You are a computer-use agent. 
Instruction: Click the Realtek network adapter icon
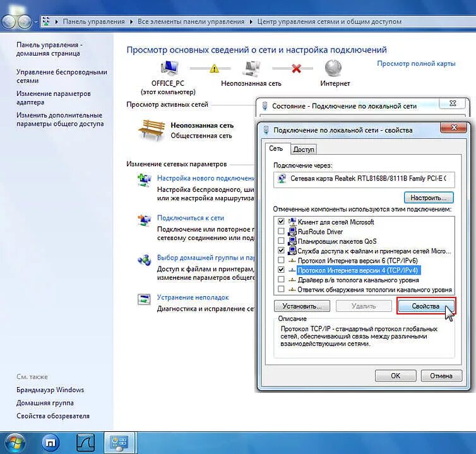coord(282,179)
